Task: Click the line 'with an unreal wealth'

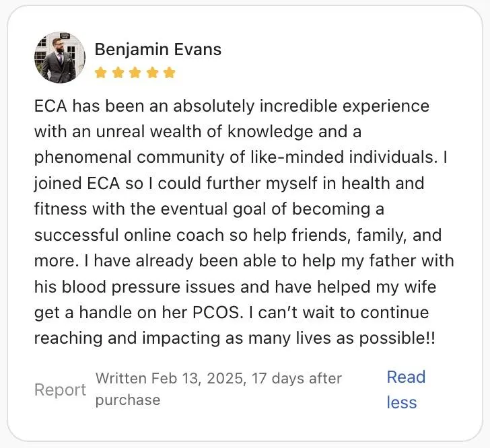Action: coord(198,132)
